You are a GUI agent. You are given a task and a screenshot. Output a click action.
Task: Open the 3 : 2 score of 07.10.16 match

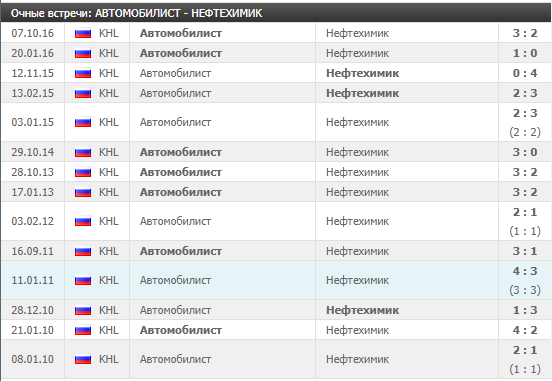525,33
